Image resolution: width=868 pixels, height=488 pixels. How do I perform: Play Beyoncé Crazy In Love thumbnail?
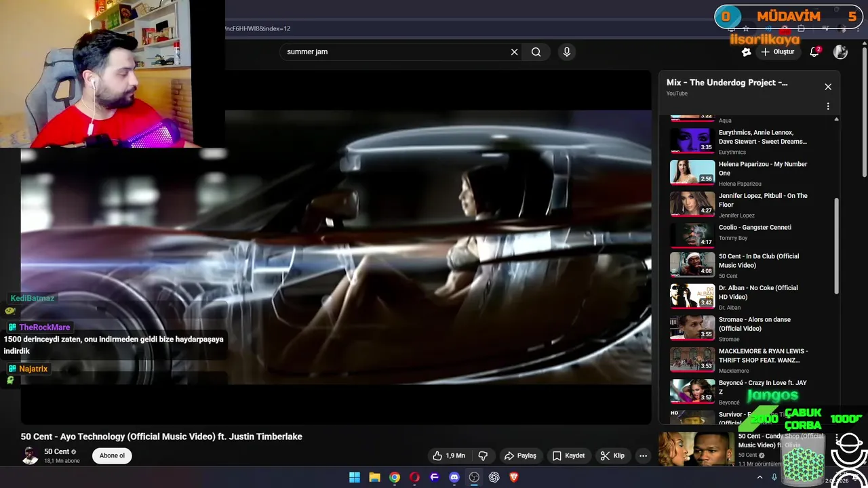692,391
